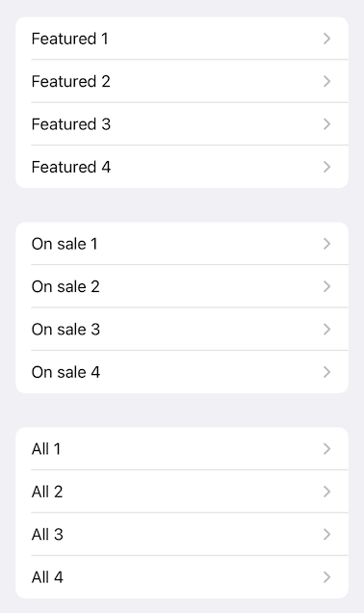This screenshot has width=364, height=613.
Task: Click the disclosure arrow for Featured 4
Action: (326, 167)
